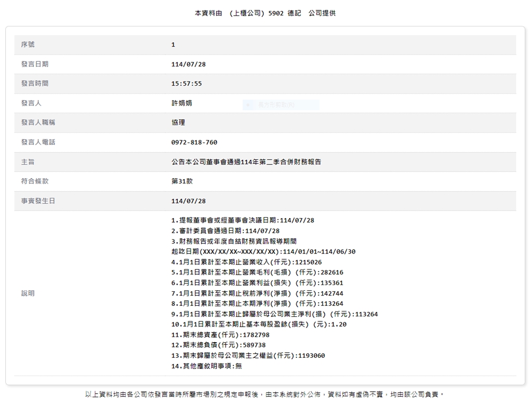The width and height of the screenshot is (532, 403).
Task: Click line 14 其他應敘明事項:無
Action: pyautogui.click(x=206, y=366)
